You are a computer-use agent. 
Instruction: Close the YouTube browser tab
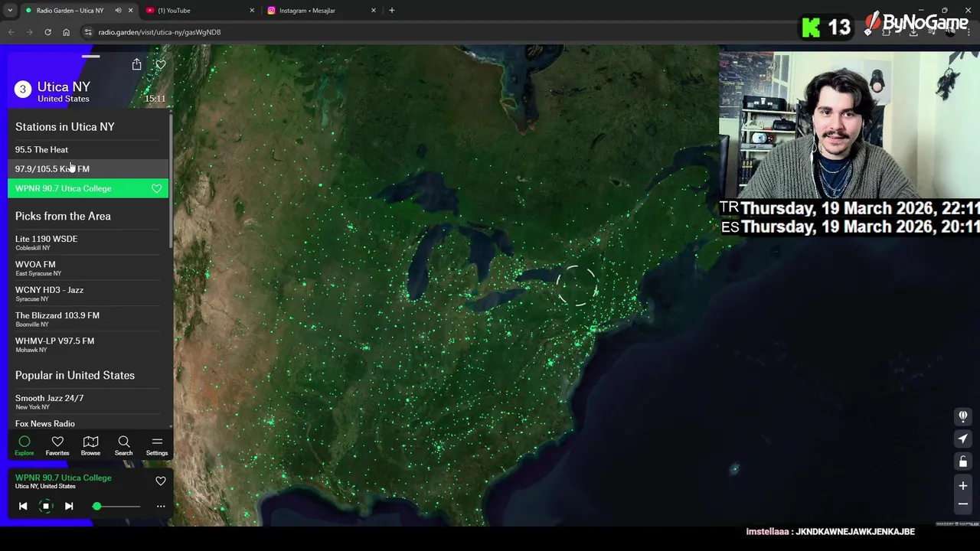252,11
